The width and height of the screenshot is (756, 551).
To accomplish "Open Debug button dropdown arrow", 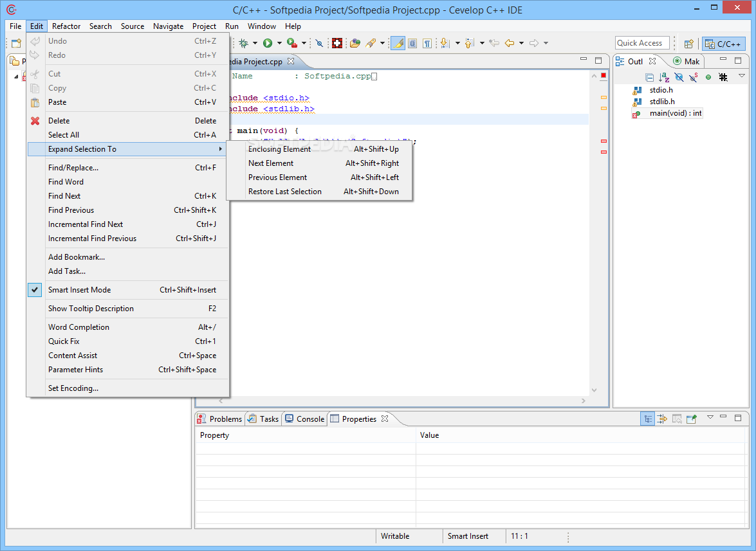I will click(255, 43).
